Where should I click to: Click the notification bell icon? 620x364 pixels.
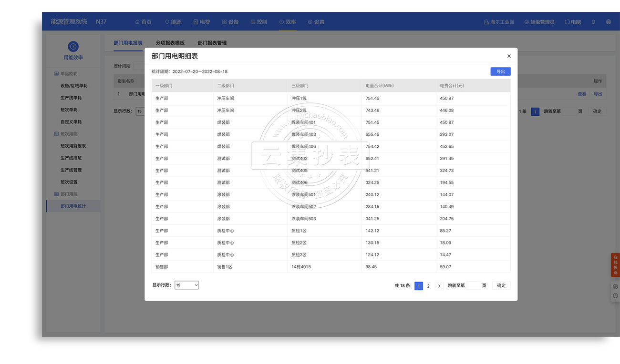click(593, 22)
